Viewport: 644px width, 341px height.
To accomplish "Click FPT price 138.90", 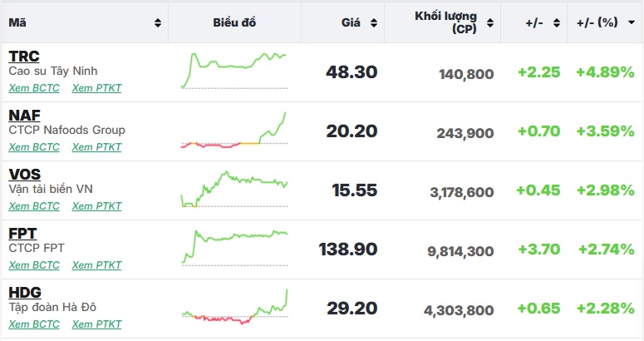I will coord(348,249).
